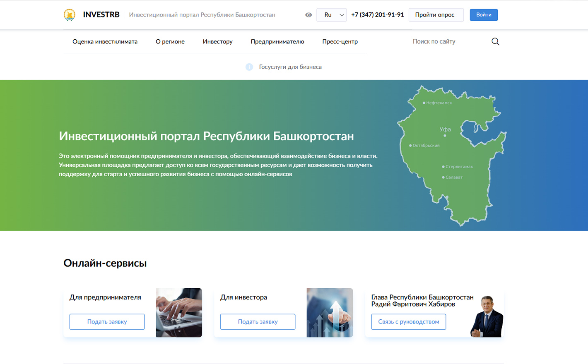Click the magnifying glass search icon
This screenshot has width=588, height=364.
tap(495, 41)
